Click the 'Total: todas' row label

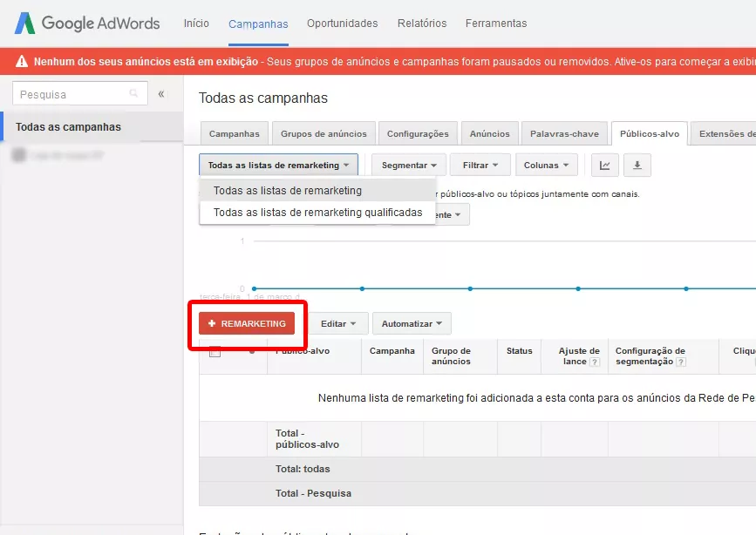click(303, 469)
